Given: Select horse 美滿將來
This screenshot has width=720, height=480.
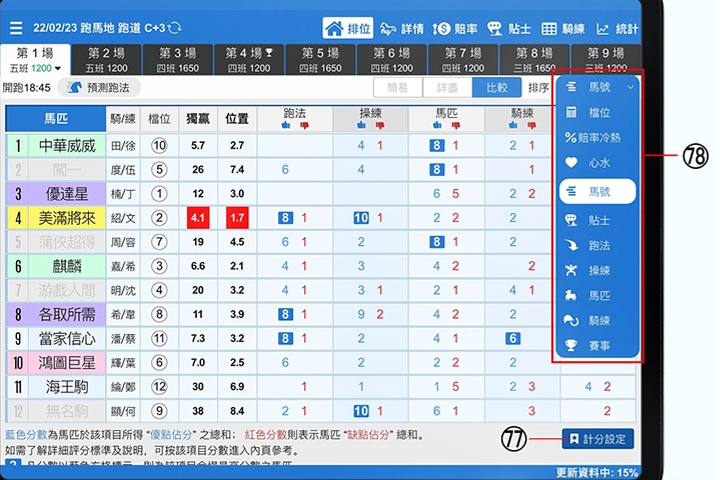Looking at the screenshot, I should click(x=67, y=218).
